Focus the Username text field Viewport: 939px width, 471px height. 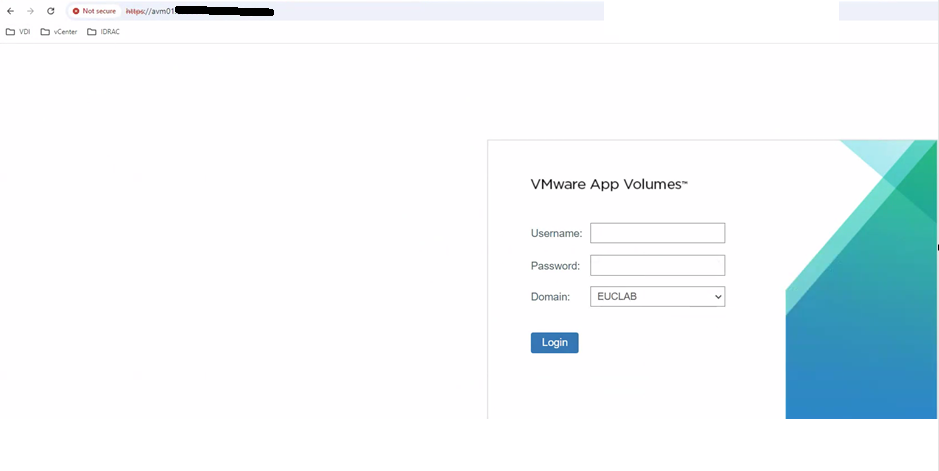click(x=657, y=233)
